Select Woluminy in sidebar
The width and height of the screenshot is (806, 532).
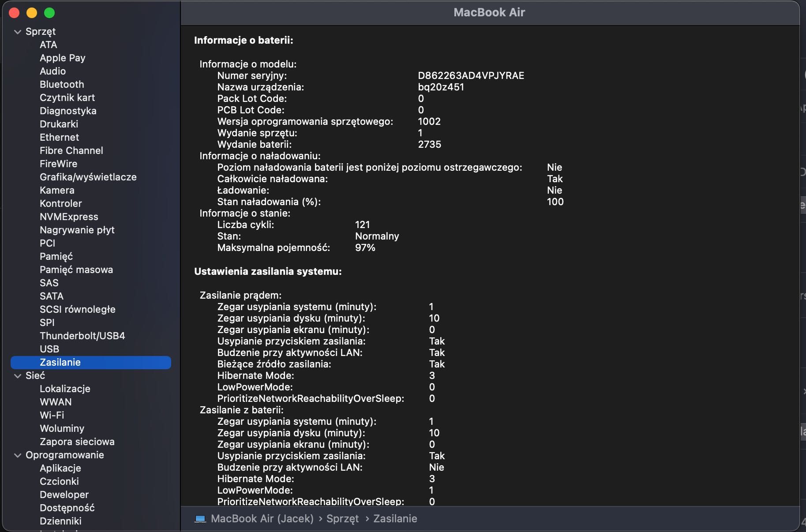point(62,428)
